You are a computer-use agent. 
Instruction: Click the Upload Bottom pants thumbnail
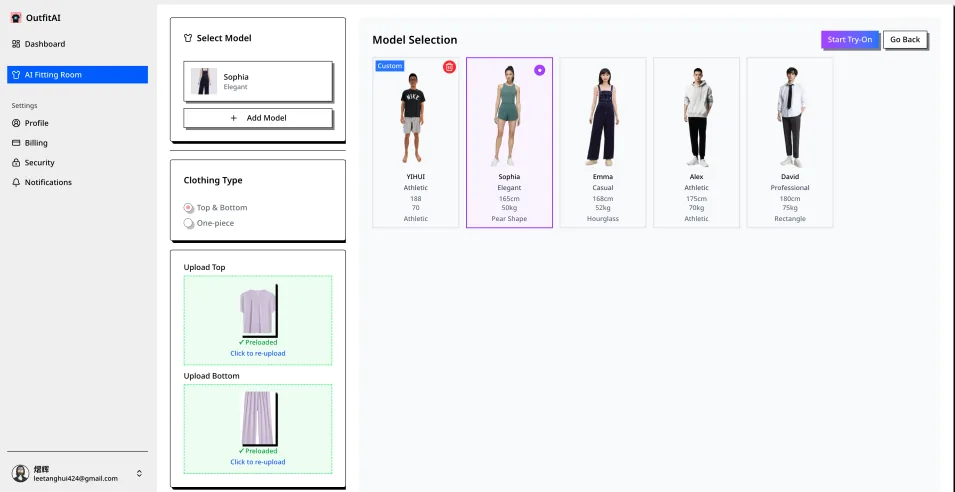(x=258, y=419)
